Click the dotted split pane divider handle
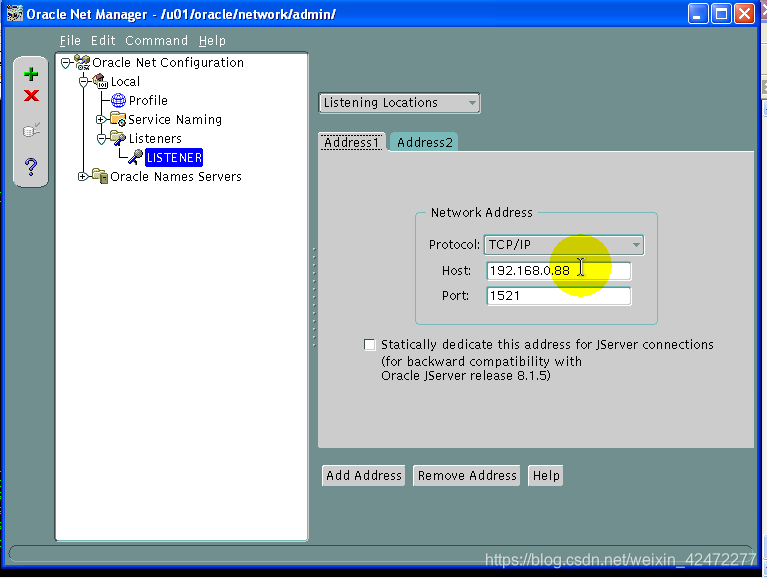Image resolution: width=767 pixels, height=579 pixels. coord(314,297)
